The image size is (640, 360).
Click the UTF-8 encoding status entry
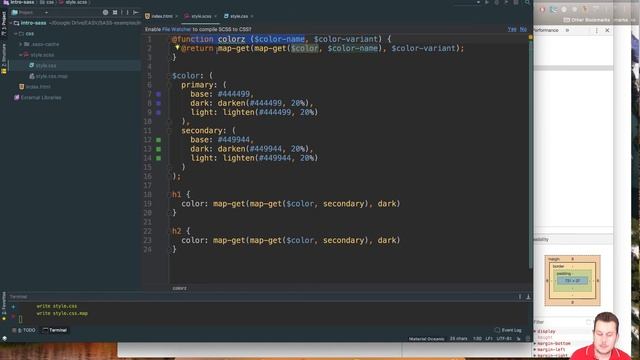pyautogui.click(x=504, y=339)
